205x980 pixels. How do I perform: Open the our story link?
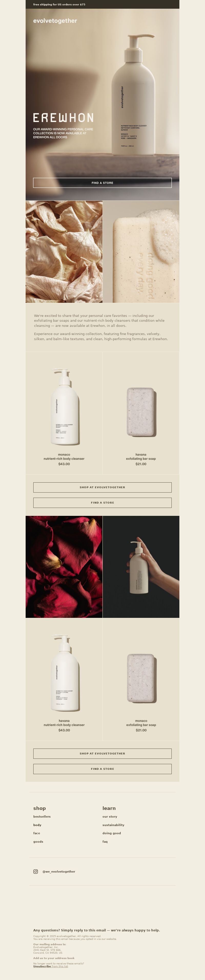[x=110, y=816]
